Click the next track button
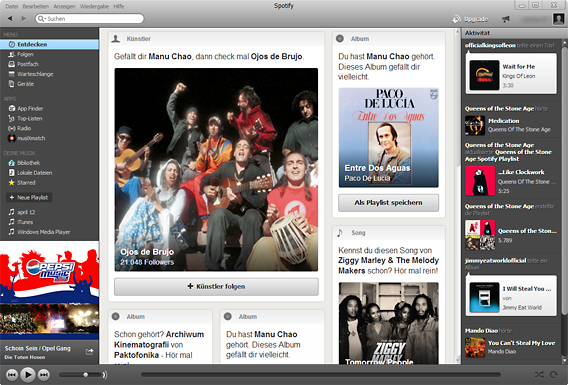The image size is (568, 385). pos(44,375)
